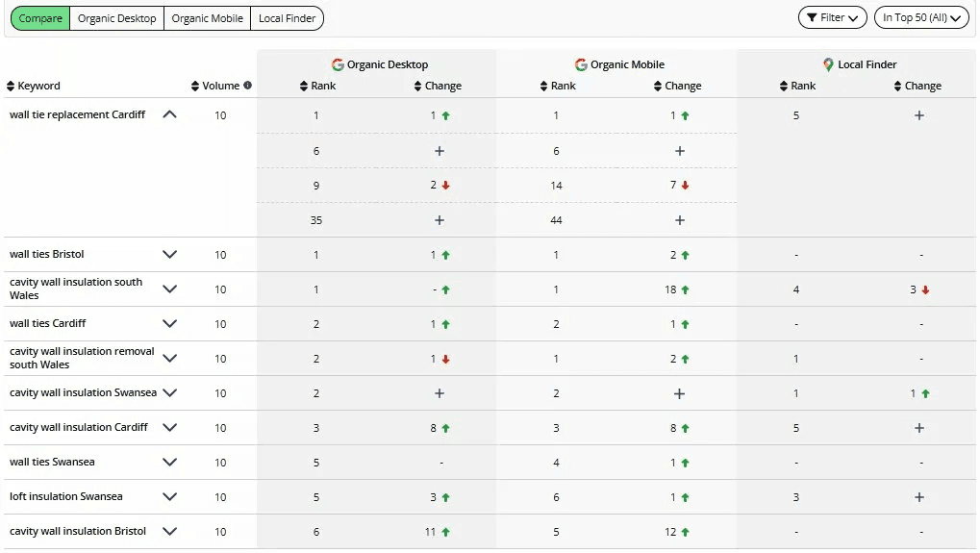Switch to the Organic Mobile tab
The image size is (980, 553).
tap(207, 18)
